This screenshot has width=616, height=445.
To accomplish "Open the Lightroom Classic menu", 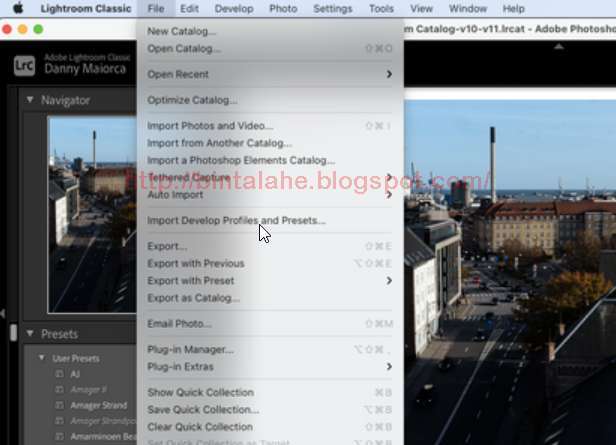I will coord(86,8).
